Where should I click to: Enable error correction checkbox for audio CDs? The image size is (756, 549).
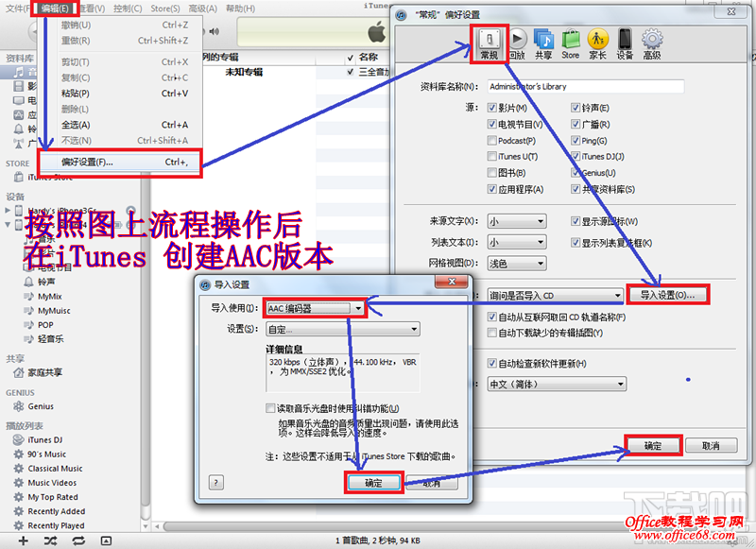pos(270,408)
